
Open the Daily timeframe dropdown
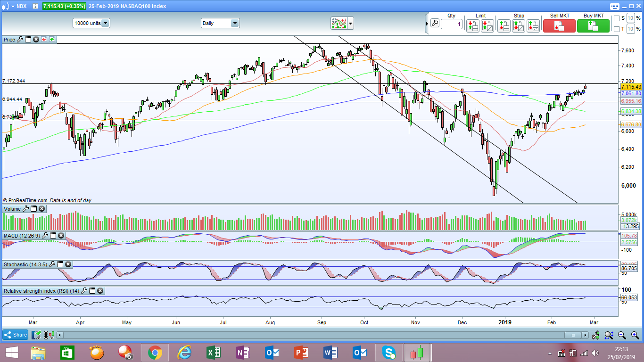pyautogui.click(x=220, y=23)
